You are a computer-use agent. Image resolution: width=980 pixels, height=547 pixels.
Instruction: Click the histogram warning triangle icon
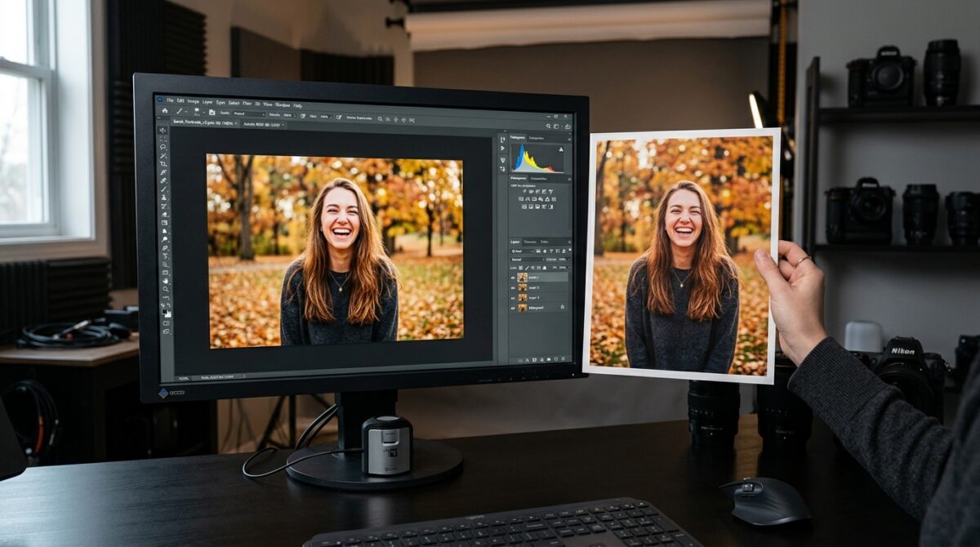coord(561,149)
